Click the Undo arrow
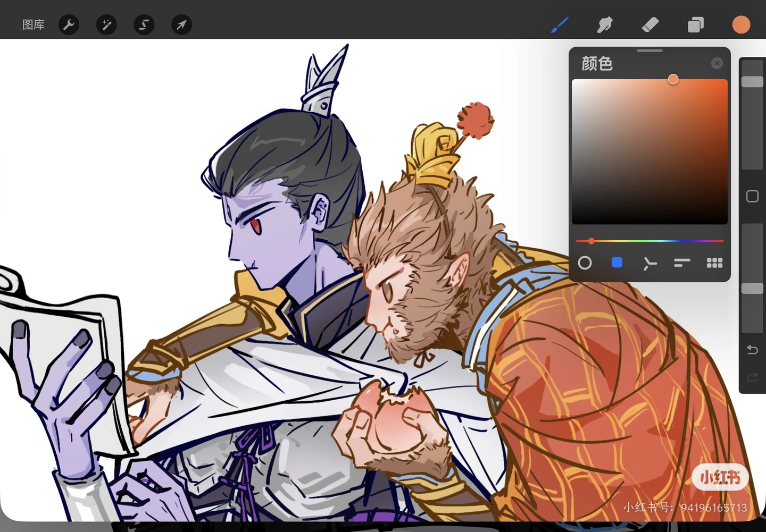Screen dimensions: 766x532 pos(752,349)
